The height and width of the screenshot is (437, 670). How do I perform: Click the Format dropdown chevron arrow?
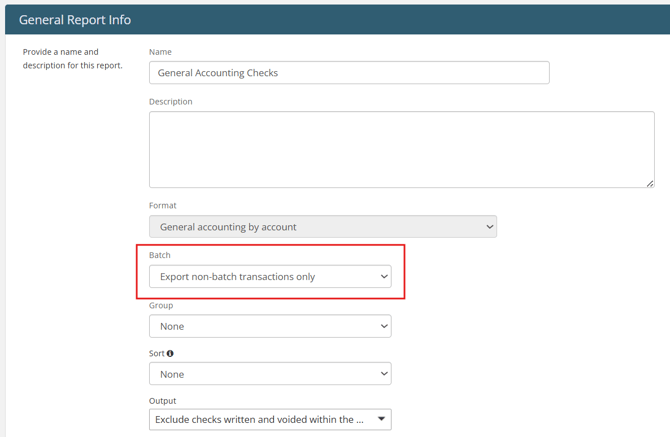coord(490,227)
